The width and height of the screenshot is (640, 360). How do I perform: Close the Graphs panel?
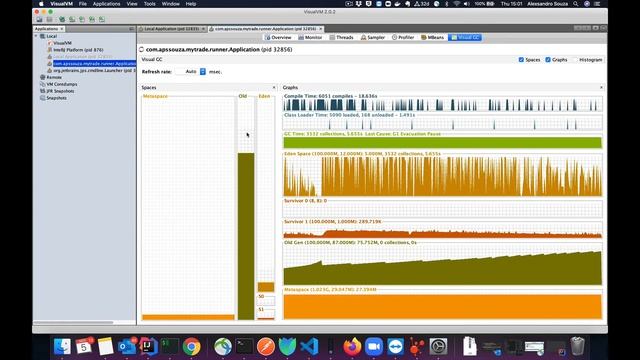coord(601,87)
